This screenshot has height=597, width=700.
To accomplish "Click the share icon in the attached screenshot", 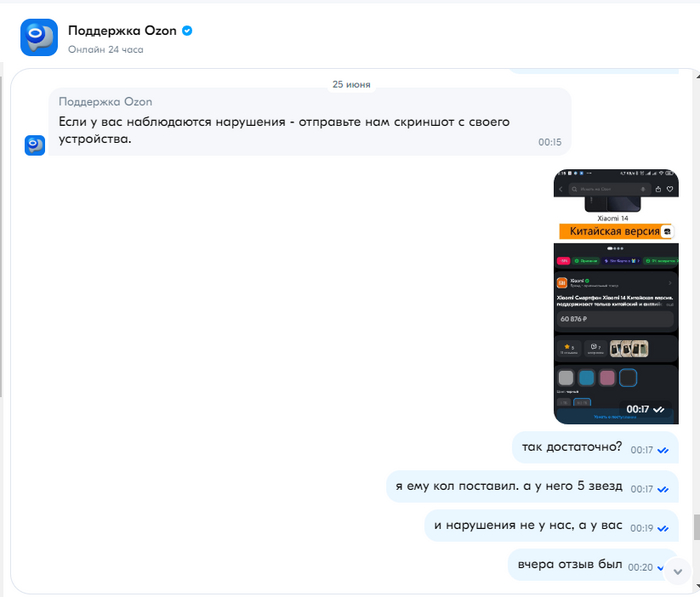I will pos(658,189).
